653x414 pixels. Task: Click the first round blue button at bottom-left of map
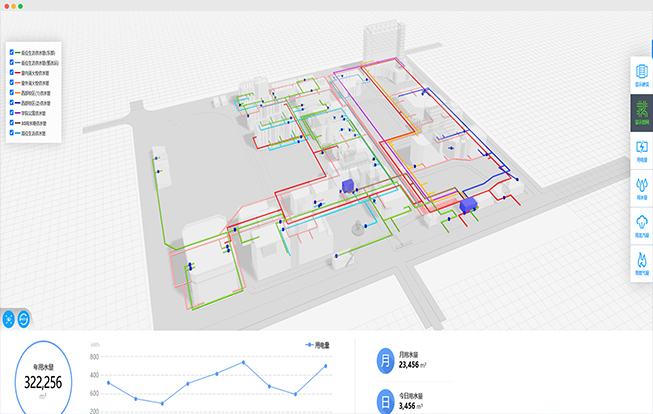(x=9, y=319)
